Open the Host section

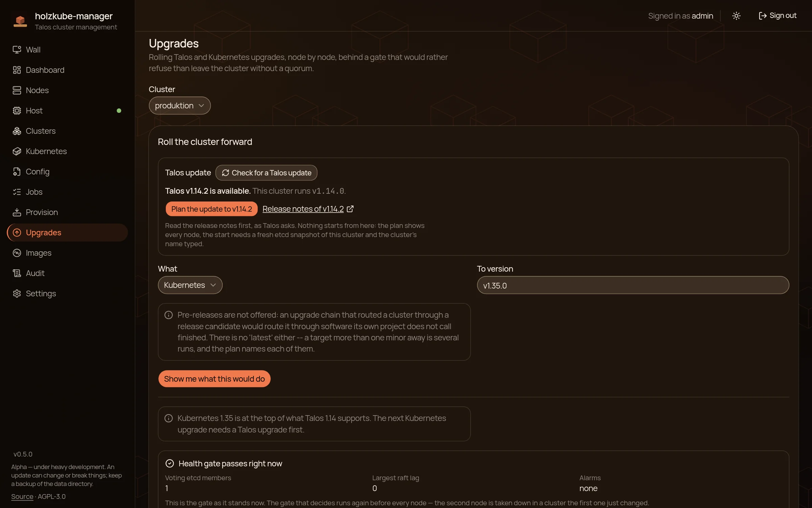tap(67, 111)
